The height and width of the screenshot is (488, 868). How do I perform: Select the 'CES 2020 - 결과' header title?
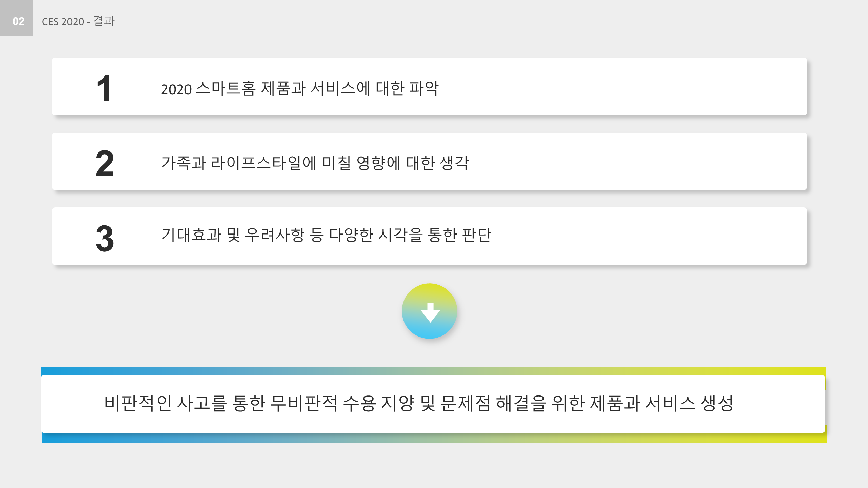(x=78, y=21)
